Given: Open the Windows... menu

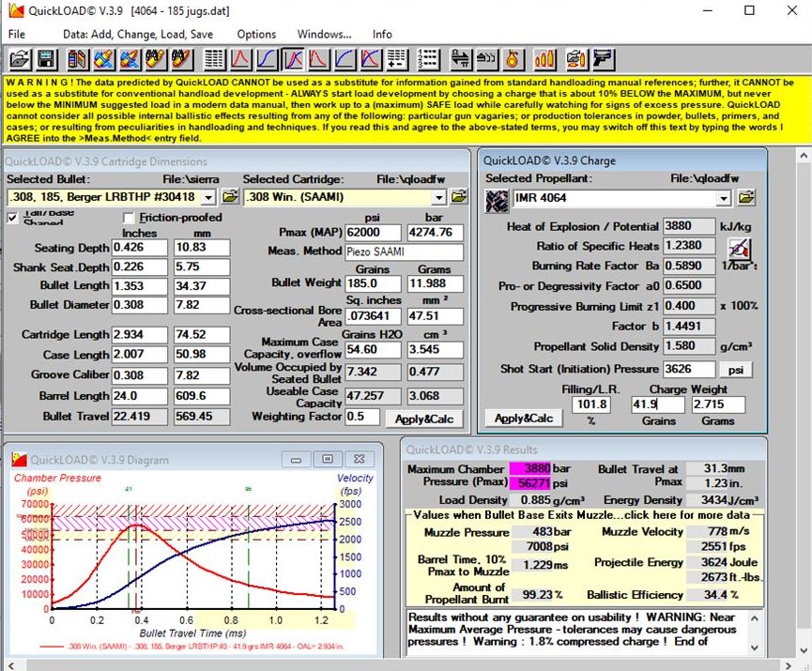Looking at the screenshot, I should [x=324, y=34].
